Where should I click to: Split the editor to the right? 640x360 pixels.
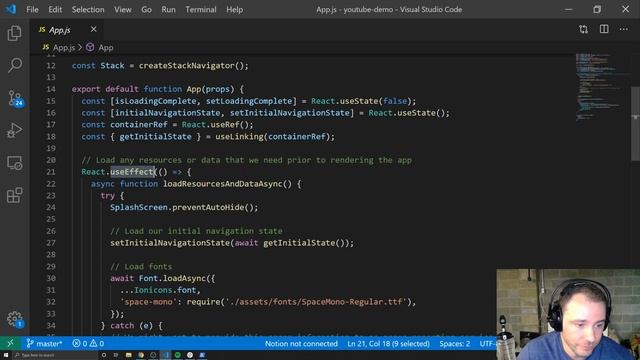(x=604, y=29)
